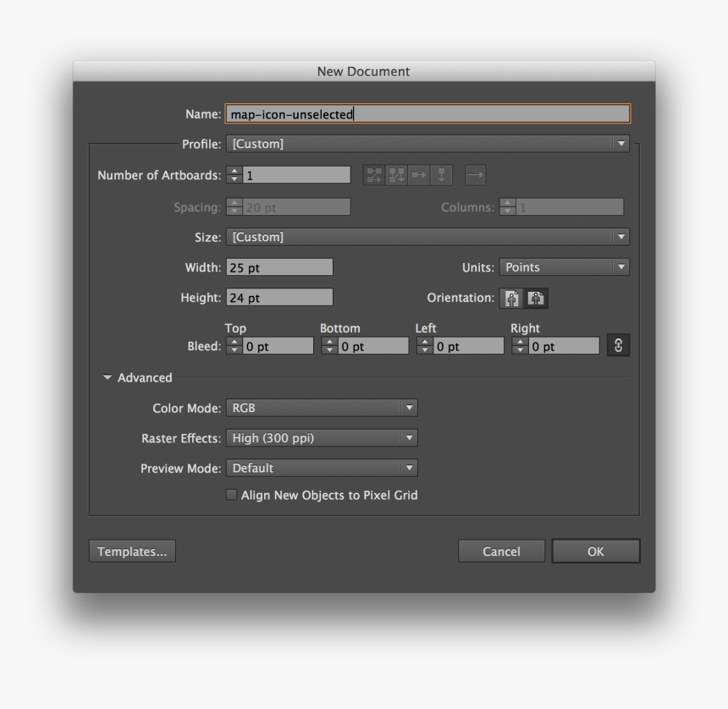Click the Top bleed stepper arrows
The image size is (728, 709).
click(x=234, y=346)
